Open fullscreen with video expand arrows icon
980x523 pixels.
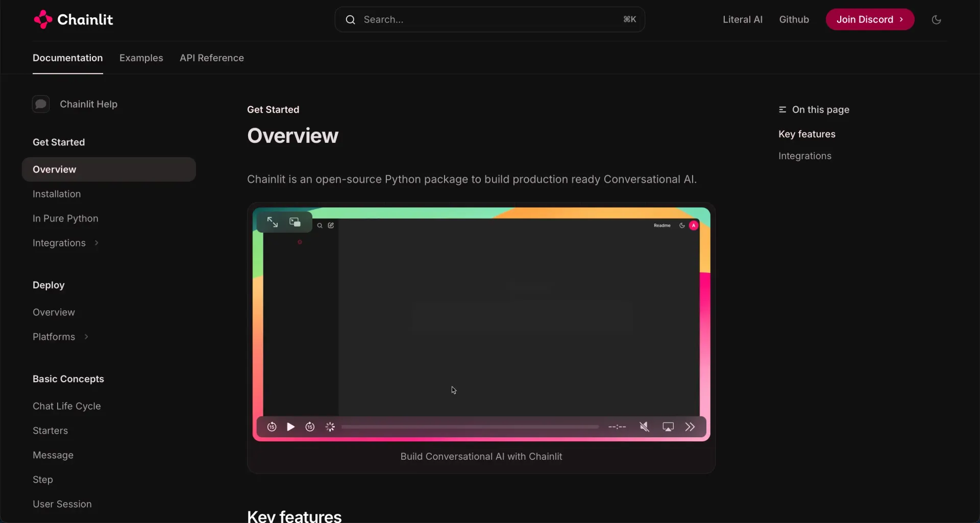click(272, 222)
